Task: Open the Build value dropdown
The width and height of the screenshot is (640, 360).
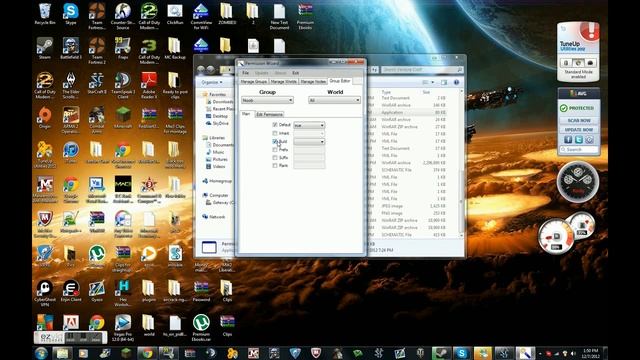Action: (309, 142)
